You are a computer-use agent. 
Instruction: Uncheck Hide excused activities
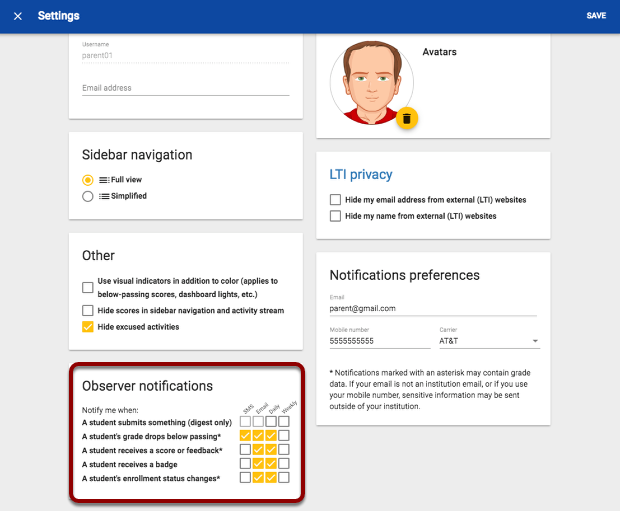click(x=88, y=326)
